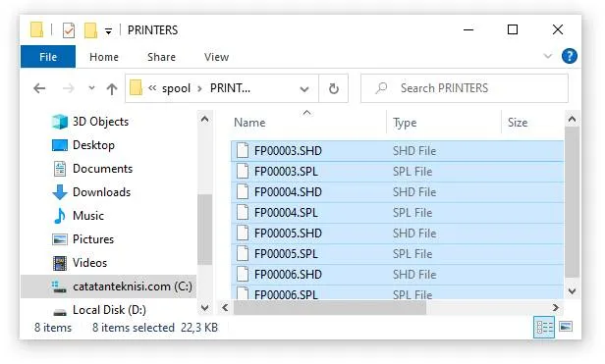This screenshot has width=605, height=364.
Task: Select the catatanteknisi.com (C:) drive
Action: click(108, 286)
